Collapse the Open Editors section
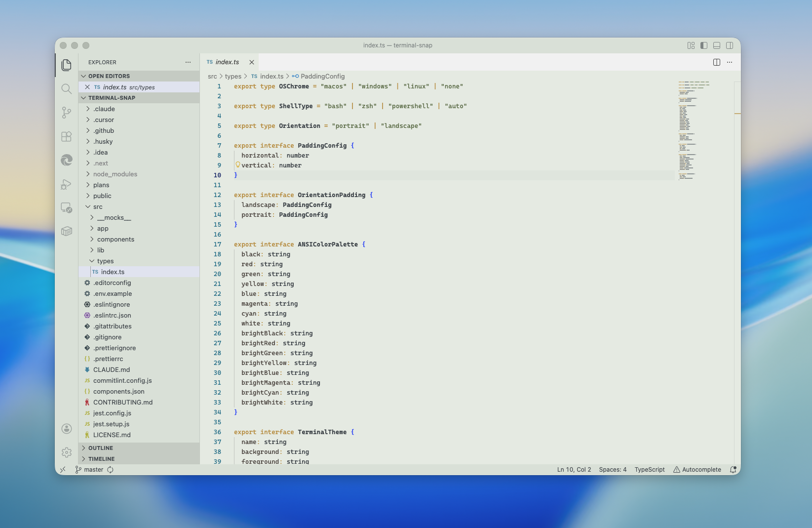Viewport: 812px width, 528px height. pos(139,76)
